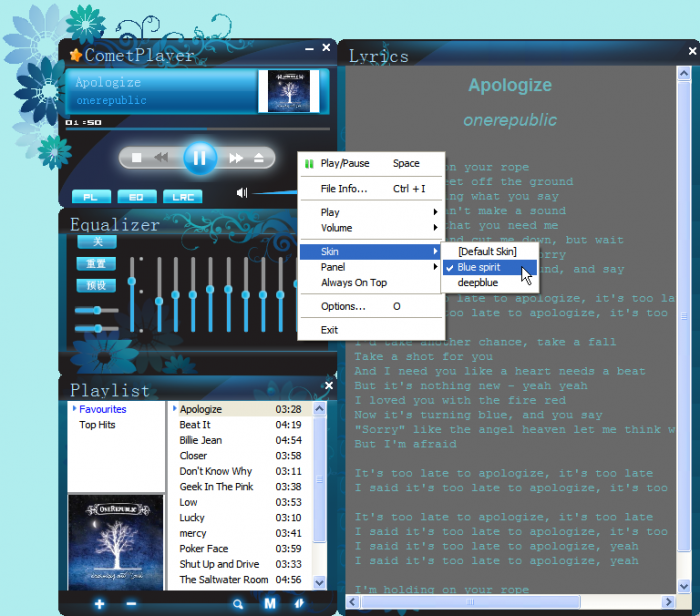Adjust the preamp equalizer slider
The image size is (700, 616).
click(x=132, y=294)
